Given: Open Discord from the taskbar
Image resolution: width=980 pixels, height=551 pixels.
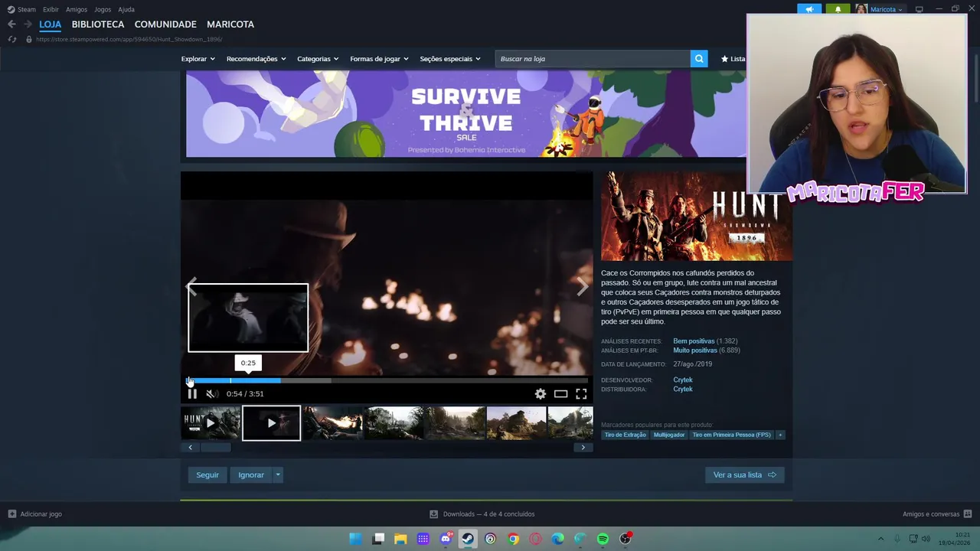Looking at the screenshot, I should (x=446, y=539).
